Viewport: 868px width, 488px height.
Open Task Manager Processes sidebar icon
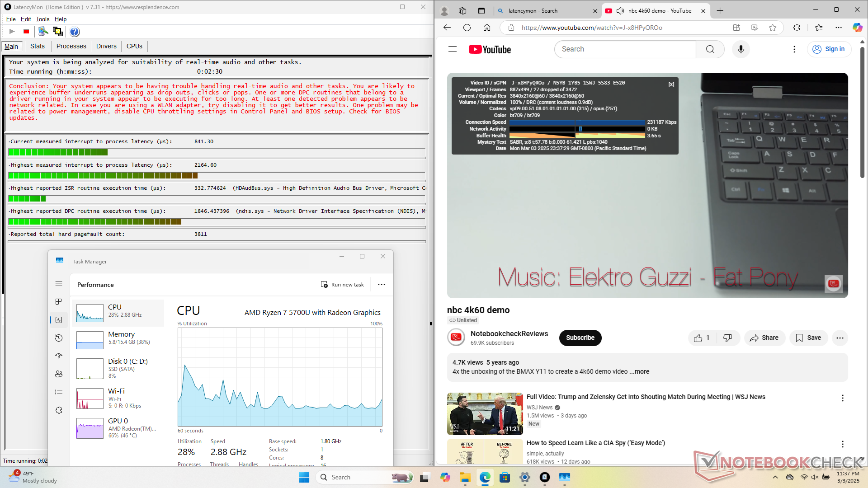pos(59,301)
